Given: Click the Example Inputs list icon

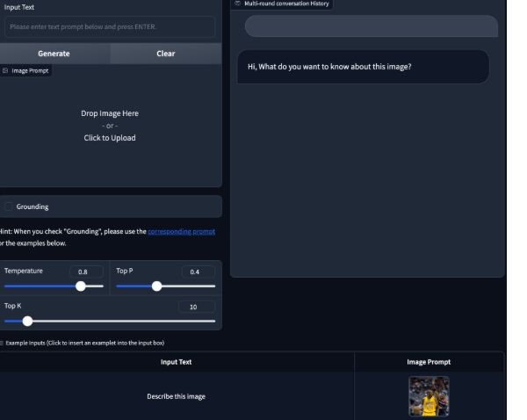Looking at the screenshot, I should click(x=2, y=343).
